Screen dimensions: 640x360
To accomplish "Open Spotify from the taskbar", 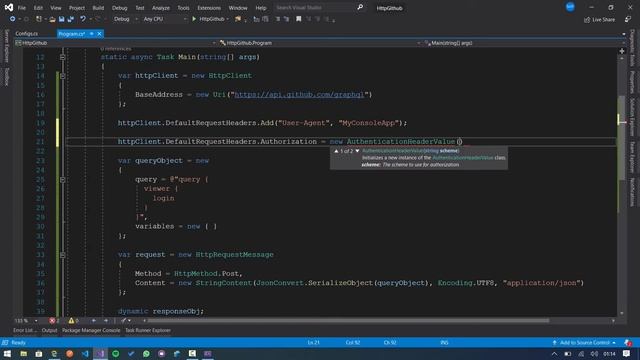I will point(116,354).
